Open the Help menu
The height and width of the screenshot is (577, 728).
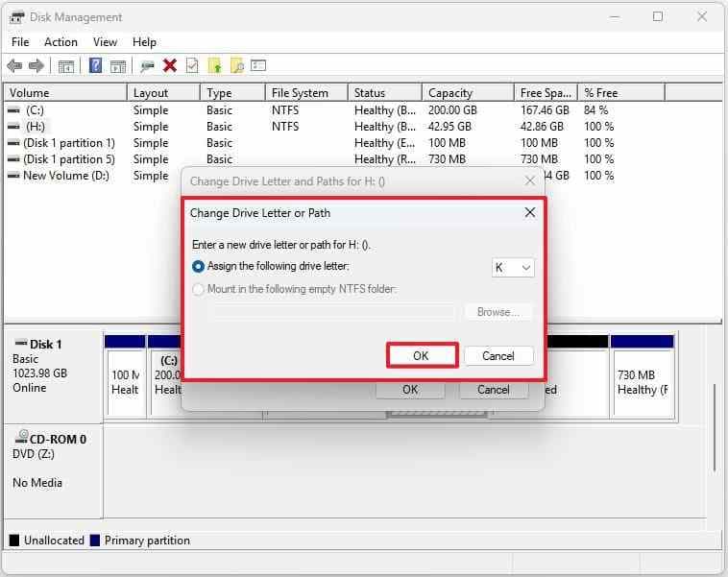point(144,42)
